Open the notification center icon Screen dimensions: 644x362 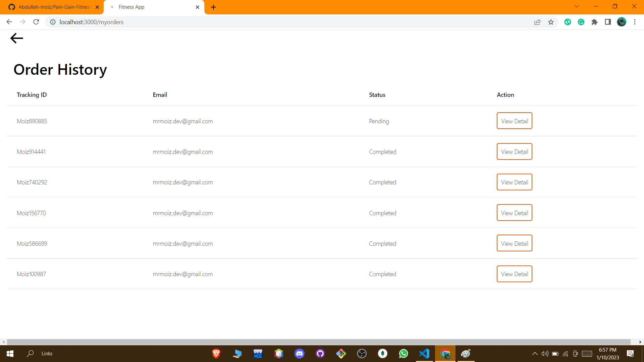(x=630, y=354)
